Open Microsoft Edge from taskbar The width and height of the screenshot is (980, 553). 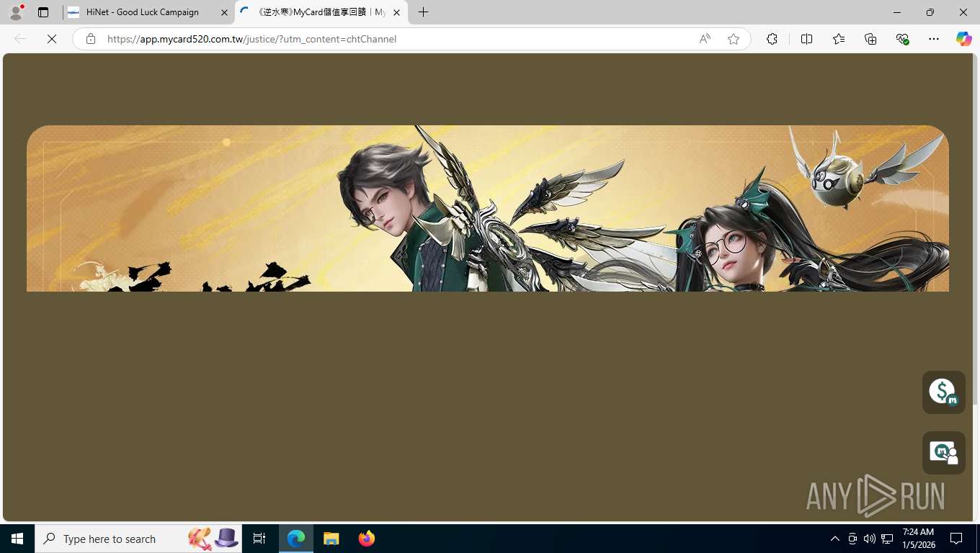(x=296, y=539)
